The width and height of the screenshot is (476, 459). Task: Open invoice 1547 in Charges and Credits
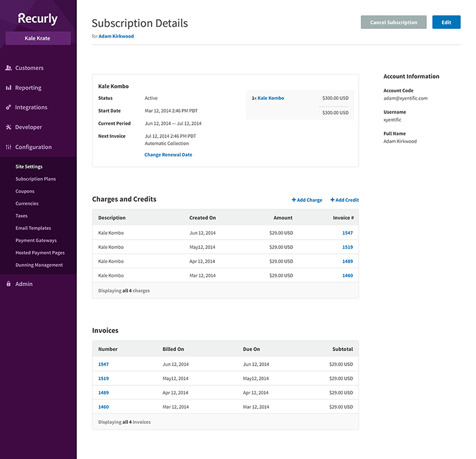point(347,233)
